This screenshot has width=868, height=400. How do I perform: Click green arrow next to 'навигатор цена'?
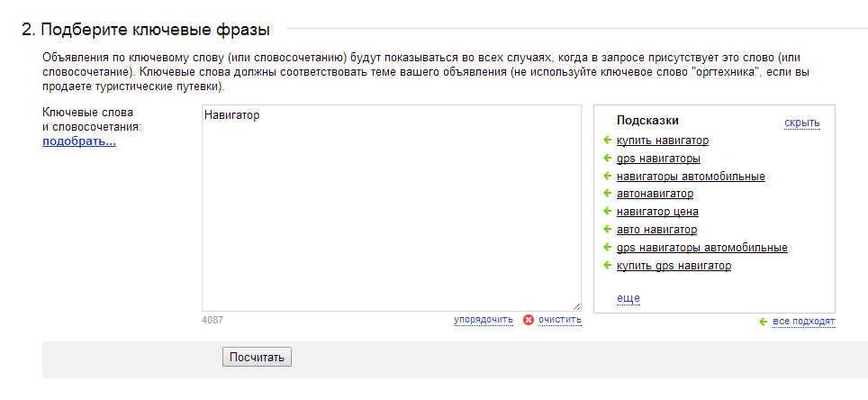607,211
